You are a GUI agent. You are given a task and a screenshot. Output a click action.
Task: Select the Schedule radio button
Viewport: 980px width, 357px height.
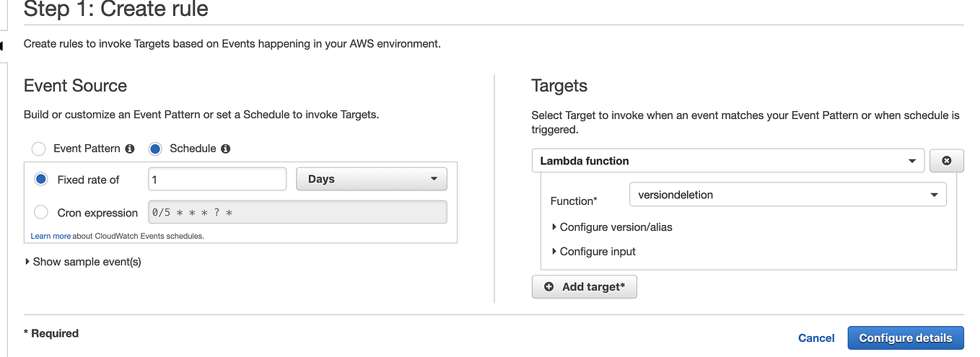154,149
